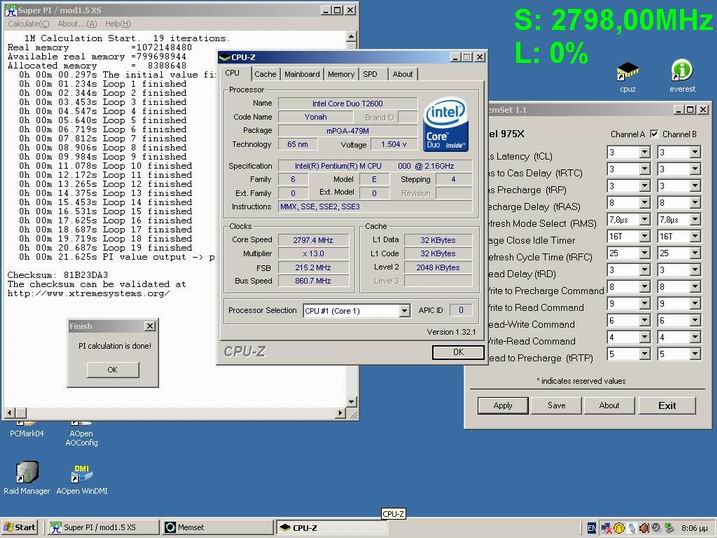
Task: Click OK in PI calculation is done dialog
Action: 112,370
